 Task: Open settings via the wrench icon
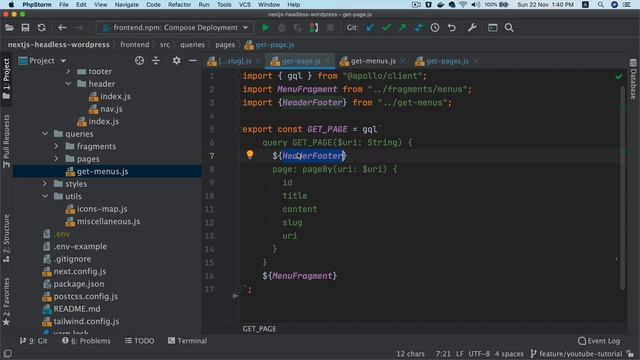point(472,28)
